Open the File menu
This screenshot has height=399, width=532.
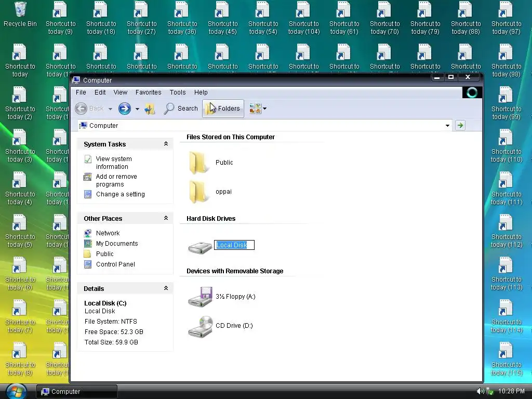tap(81, 92)
